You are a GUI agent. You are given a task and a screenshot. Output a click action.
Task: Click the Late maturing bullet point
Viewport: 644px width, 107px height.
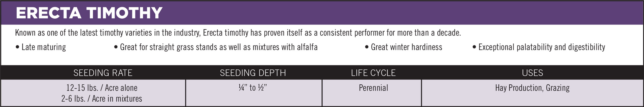(x=41, y=47)
